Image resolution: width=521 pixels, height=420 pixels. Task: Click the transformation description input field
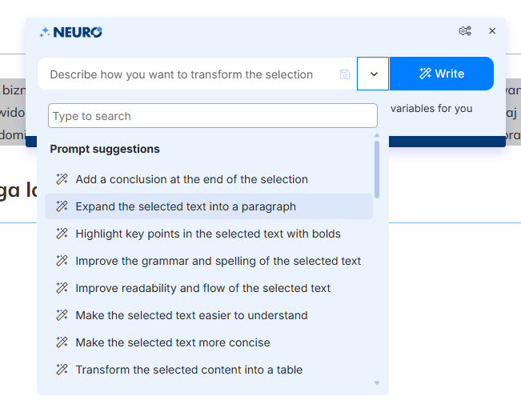188,74
